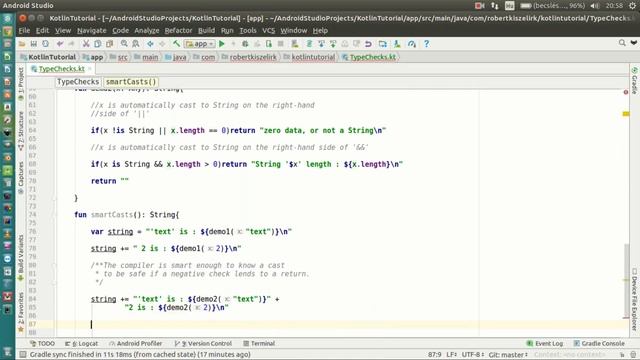Change the LF line separator setting
Image resolution: width=640 pixels, height=360 pixels.
coord(451,355)
